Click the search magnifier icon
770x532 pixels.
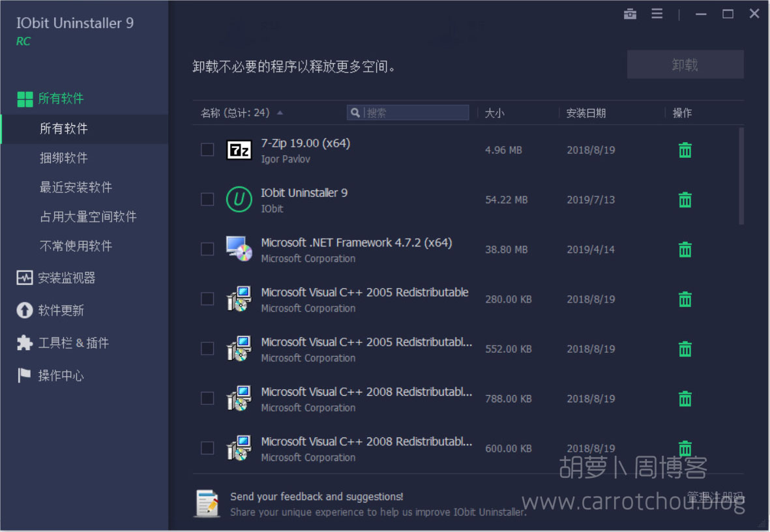[x=355, y=113]
